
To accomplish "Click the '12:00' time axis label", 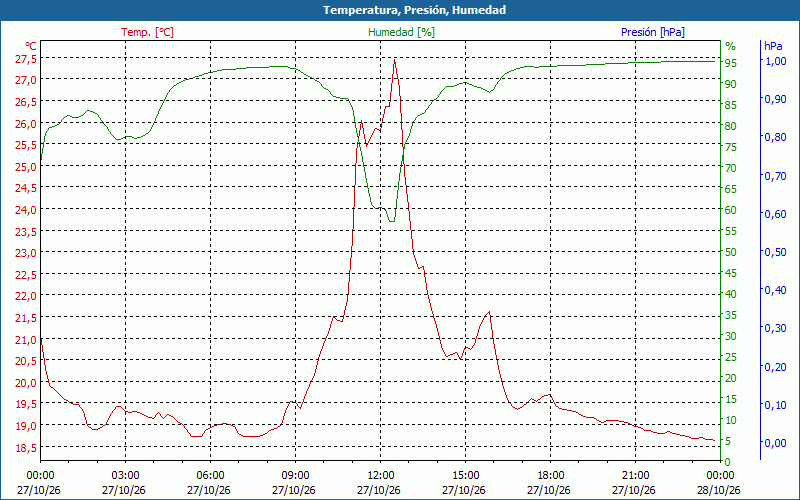I will [381, 476].
